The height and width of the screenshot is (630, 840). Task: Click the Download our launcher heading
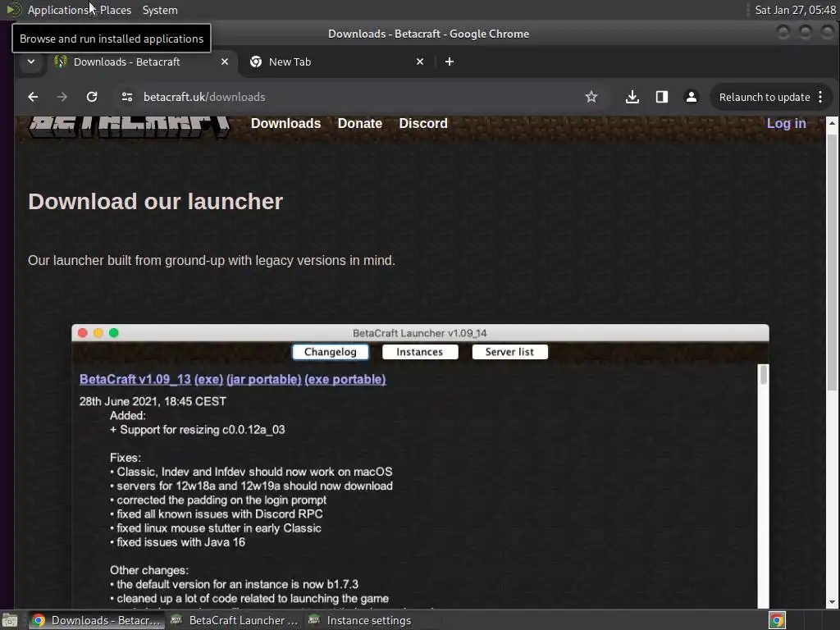tap(155, 202)
